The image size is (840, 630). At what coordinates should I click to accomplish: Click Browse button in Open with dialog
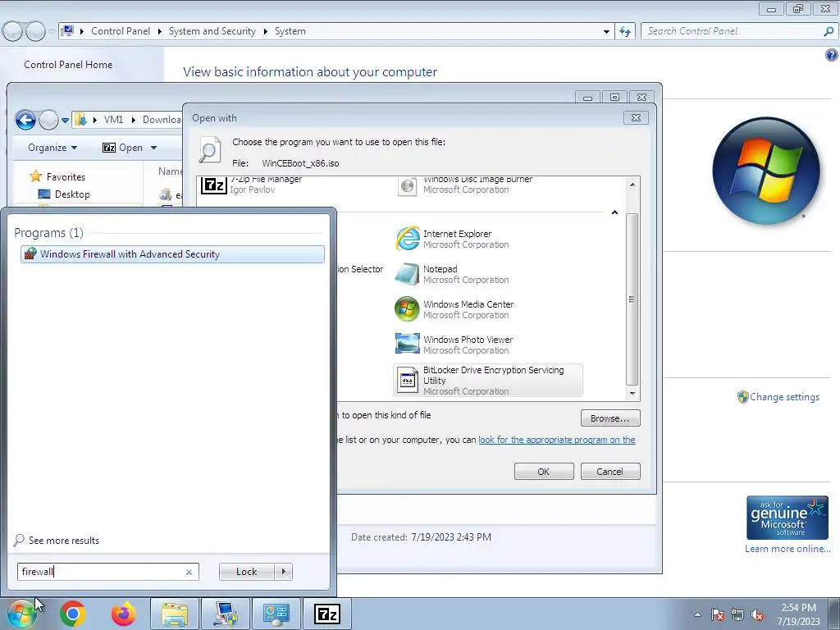610,418
